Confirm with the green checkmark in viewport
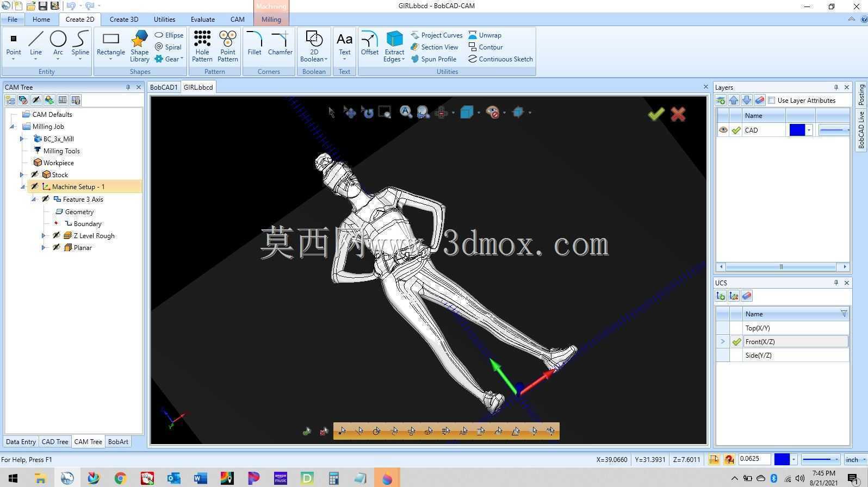Viewport: 868px width, 487px height. pyautogui.click(x=656, y=114)
